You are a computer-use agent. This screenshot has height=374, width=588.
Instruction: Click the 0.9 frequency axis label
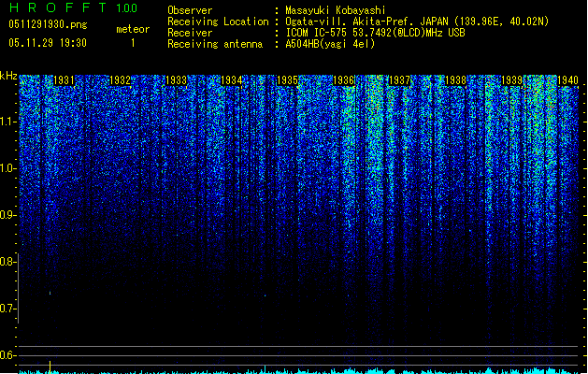[x=8, y=215]
